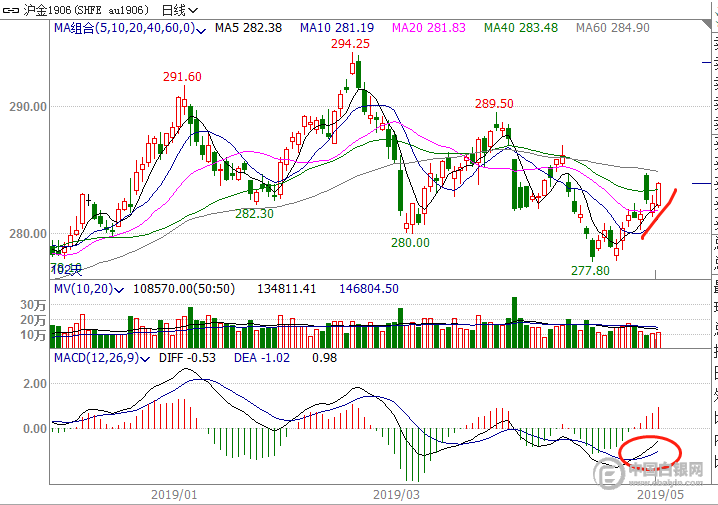The height and width of the screenshot is (505, 718).
Task: Click the 0.00 MACD axis label
Action: (x=35, y=429)
